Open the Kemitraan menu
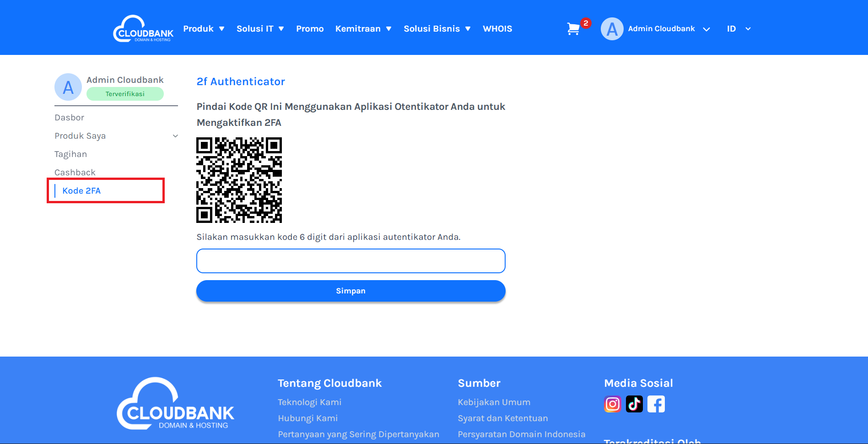 click(363, 29)
